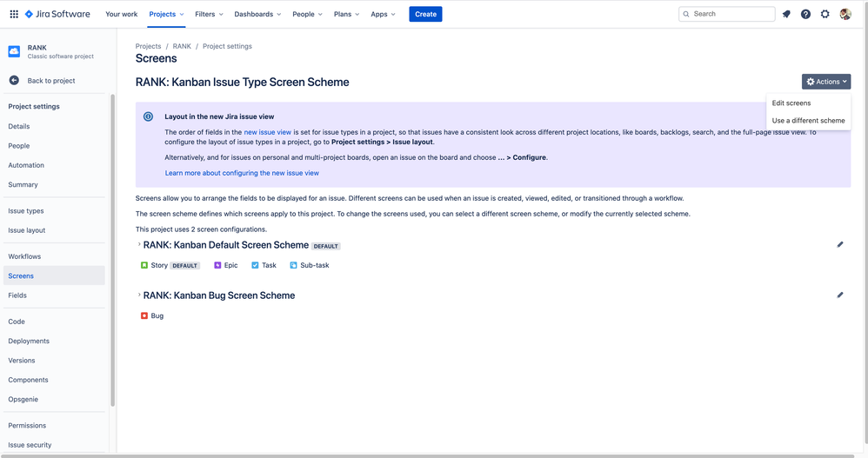Click the Search input field
This screenshot has width=868, height=458.
pyautogui.click(x=726, y=15)
